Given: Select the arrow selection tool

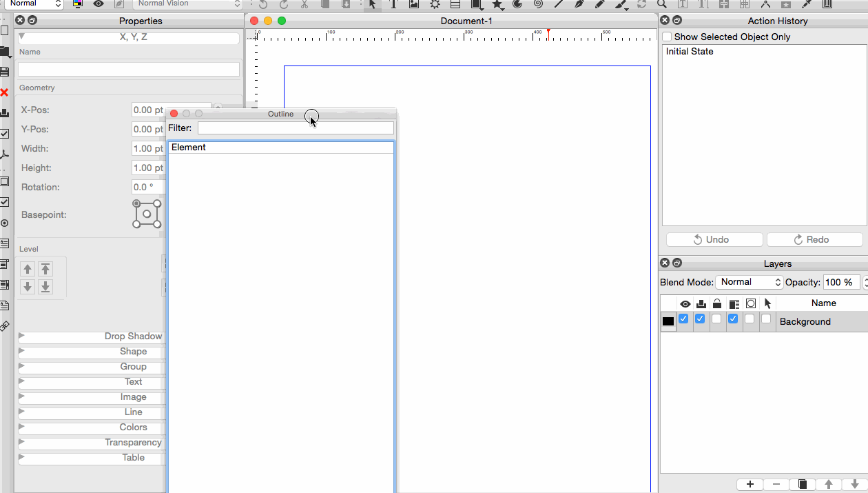Looking at the screenshot, I should click(372, 4).
